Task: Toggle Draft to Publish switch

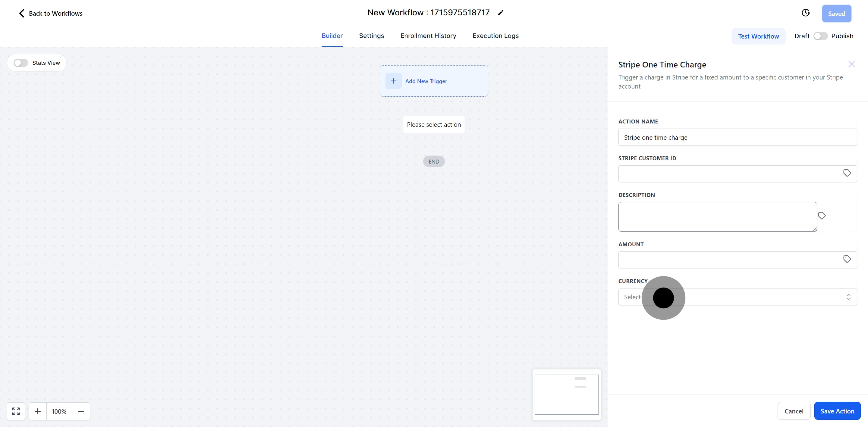Action: [x=820, y=36]
